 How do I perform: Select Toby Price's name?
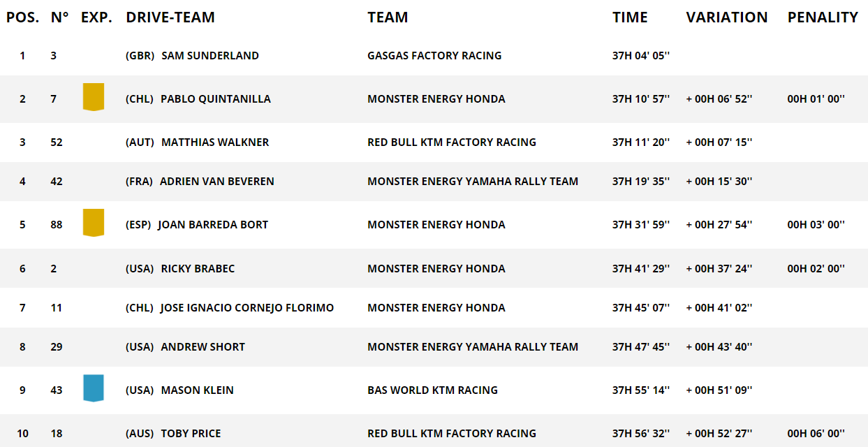coord(191,434)
